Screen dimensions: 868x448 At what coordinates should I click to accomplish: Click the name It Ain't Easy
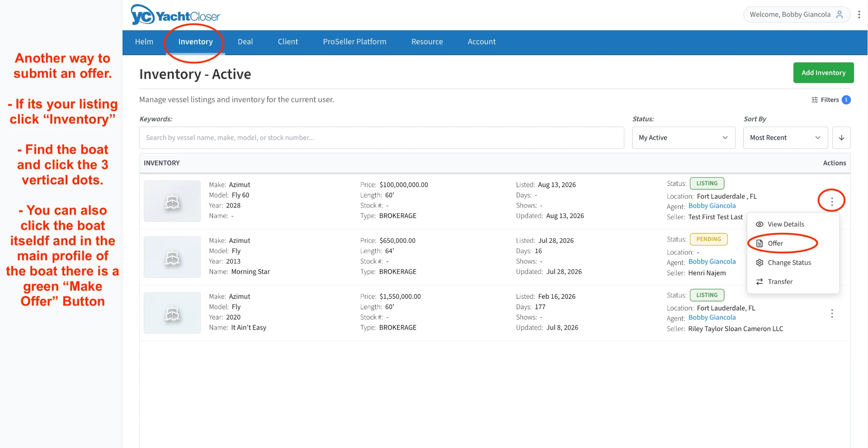(x=249, y=328)
